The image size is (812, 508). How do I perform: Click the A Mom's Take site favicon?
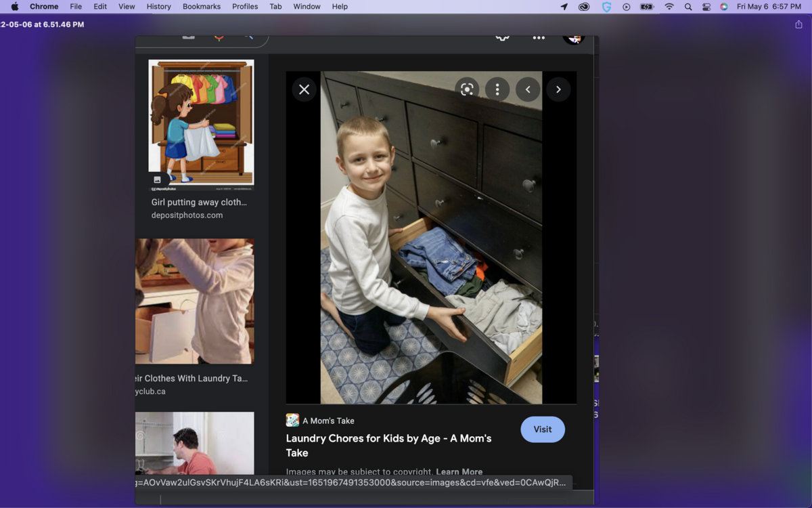click(x=292, y=421)
